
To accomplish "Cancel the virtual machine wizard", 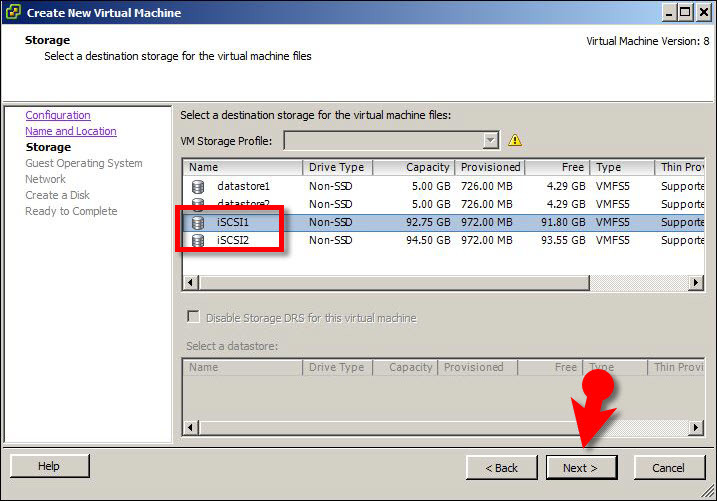I will point(669,468).
